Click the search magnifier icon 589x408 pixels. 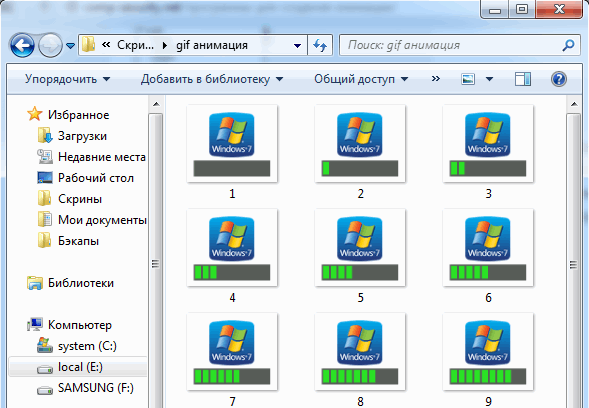[x=568, y=45]
